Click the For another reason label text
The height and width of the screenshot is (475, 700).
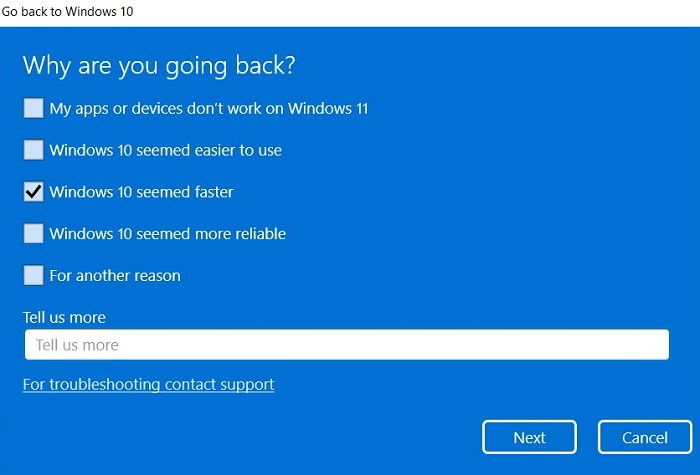pyautogui.click(x=115, y=275)
